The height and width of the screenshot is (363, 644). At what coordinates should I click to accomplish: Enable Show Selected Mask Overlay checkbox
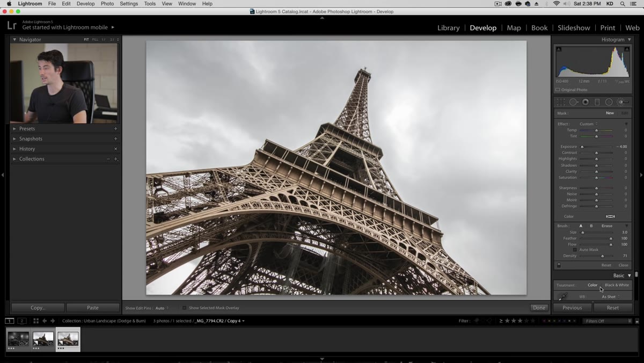coord(184,308)
